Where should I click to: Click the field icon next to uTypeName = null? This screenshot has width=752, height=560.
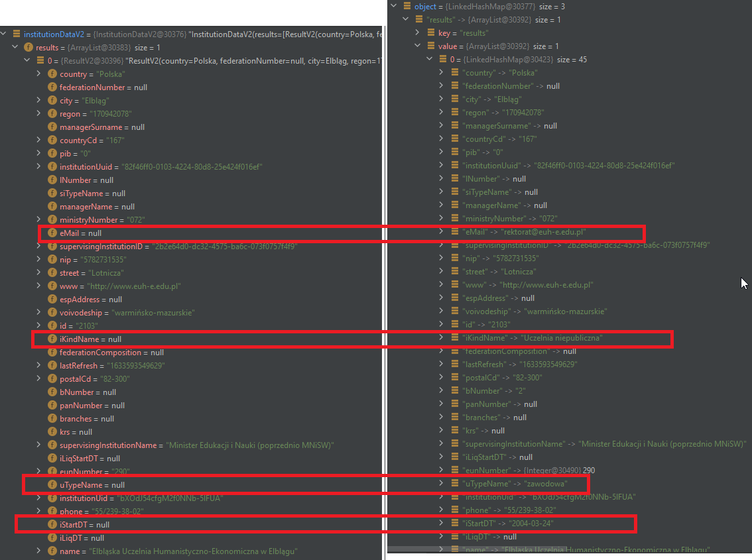click(x=52, y=484)
